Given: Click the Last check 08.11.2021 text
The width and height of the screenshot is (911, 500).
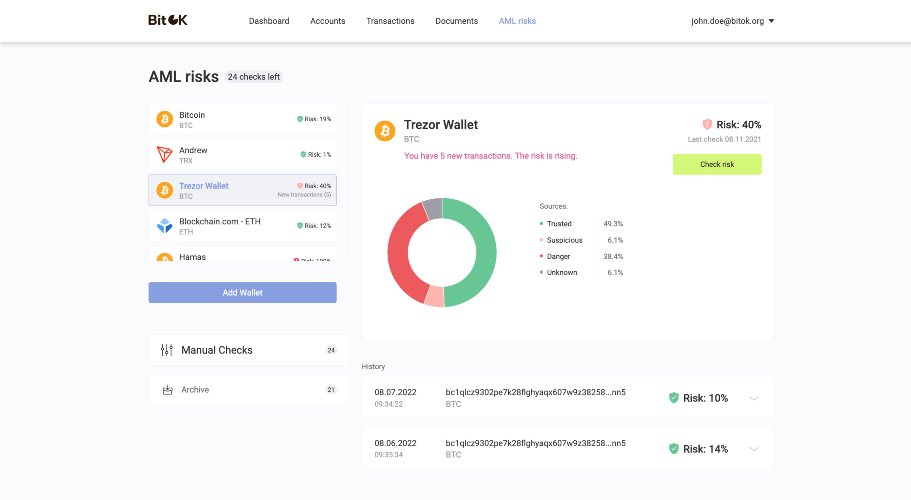Looking at the screenshot, I should [x=724, y=139].
